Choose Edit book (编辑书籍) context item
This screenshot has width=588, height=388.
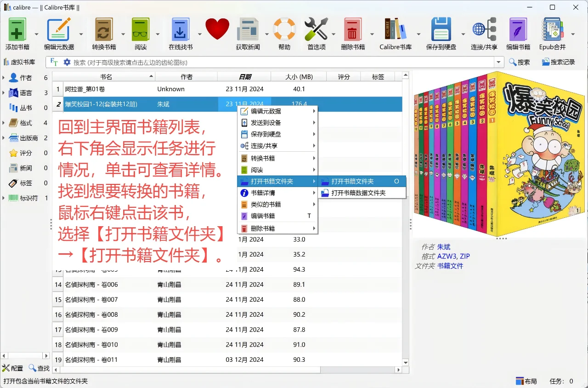tap(277, 216)
